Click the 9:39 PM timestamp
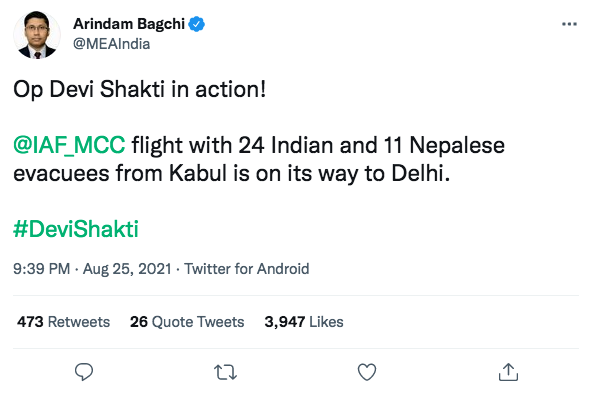Image resolution: width=593 pixels, height=394 pixels. coord(42,269)
